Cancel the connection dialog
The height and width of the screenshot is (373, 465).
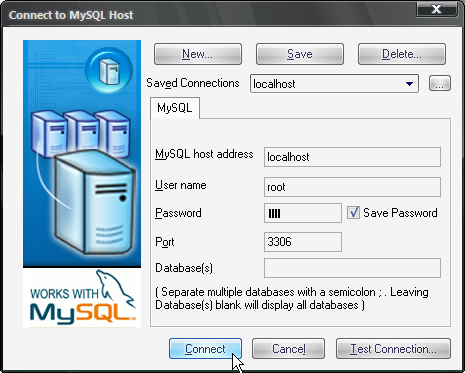(288, 349)
